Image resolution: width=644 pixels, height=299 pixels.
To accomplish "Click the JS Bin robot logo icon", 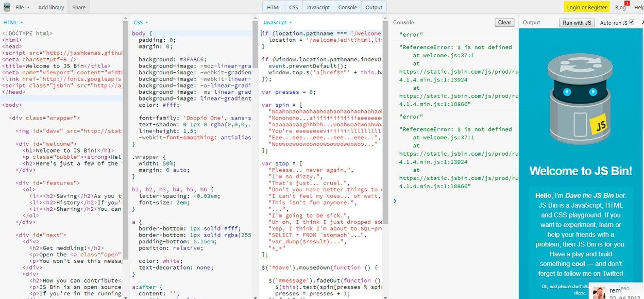I will 7,7.
